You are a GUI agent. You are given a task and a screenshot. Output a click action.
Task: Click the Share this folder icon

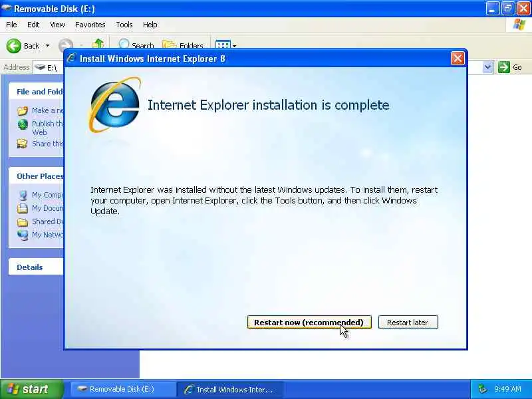[x=23, y=144]
